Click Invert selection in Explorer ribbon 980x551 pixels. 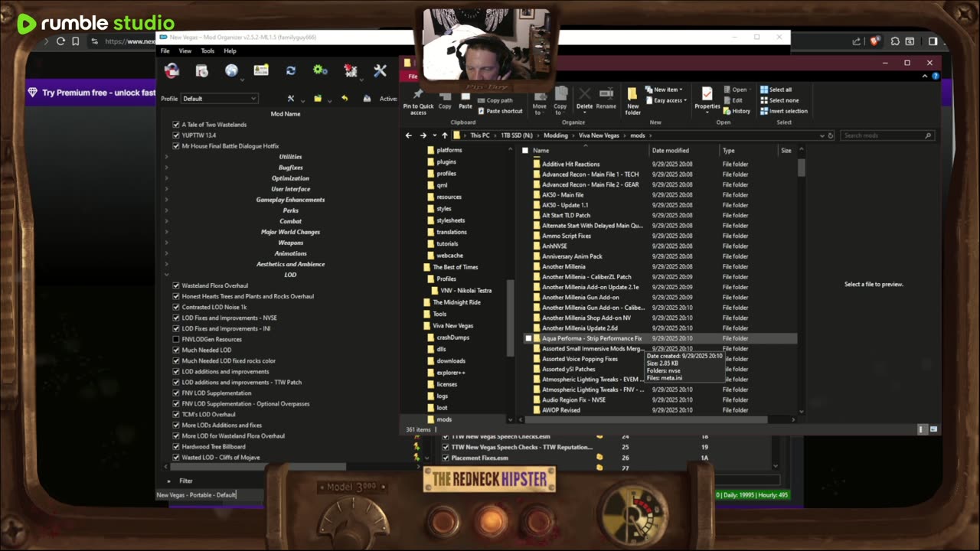[783, 111]
